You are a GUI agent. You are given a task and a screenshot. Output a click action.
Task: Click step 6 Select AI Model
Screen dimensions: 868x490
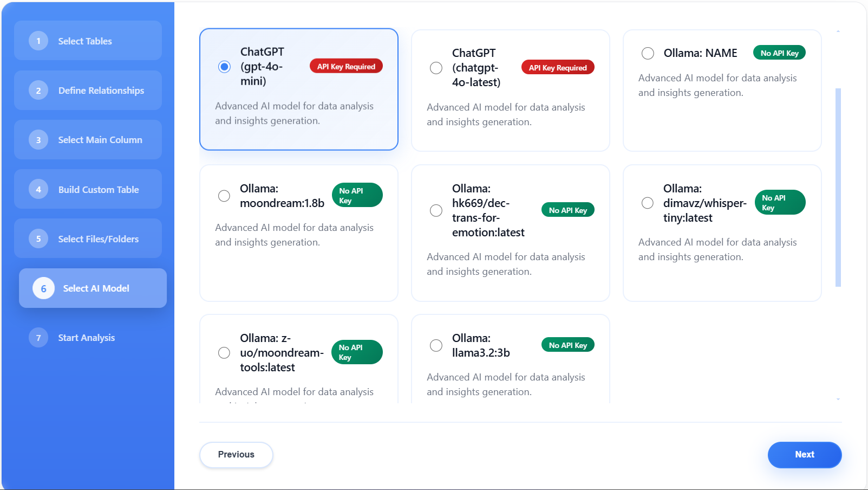(93, 288)
